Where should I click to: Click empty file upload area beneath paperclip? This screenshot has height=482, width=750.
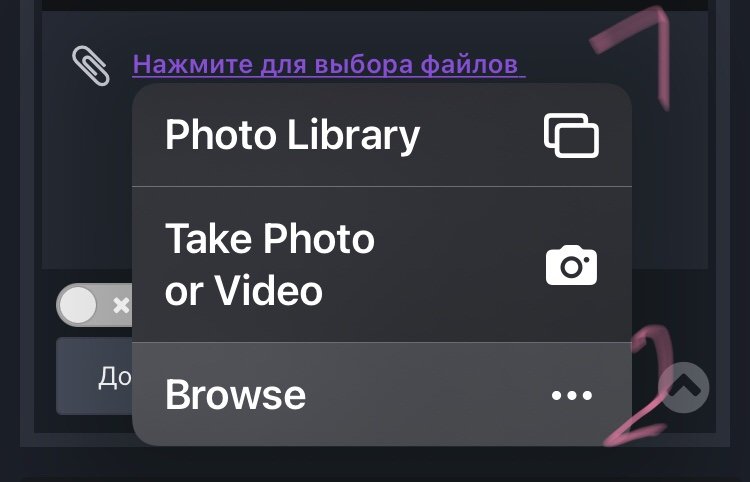(86, 182)
